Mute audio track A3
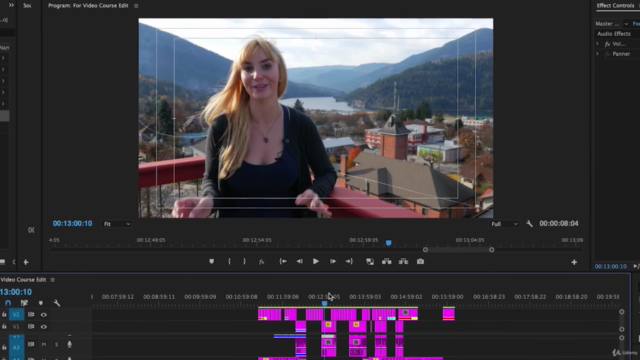 (44, 344)
